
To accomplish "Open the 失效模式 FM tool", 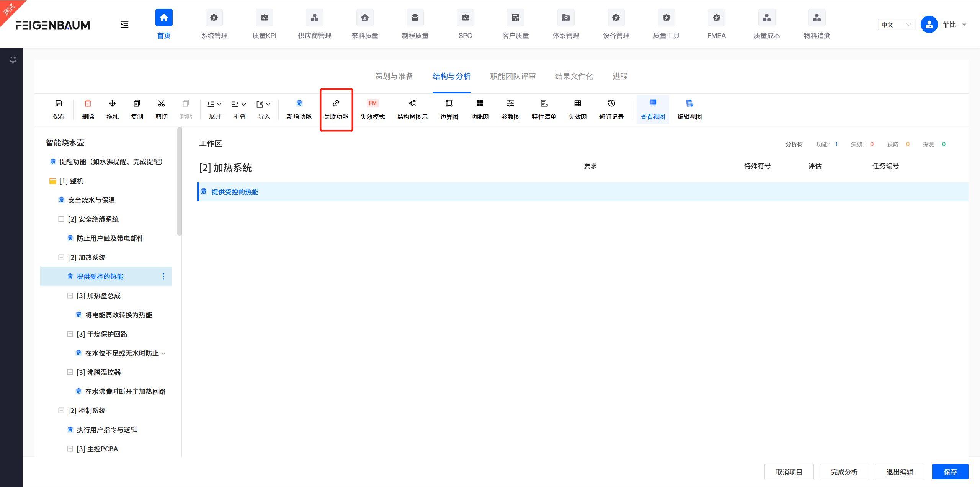I will point(372,103).
